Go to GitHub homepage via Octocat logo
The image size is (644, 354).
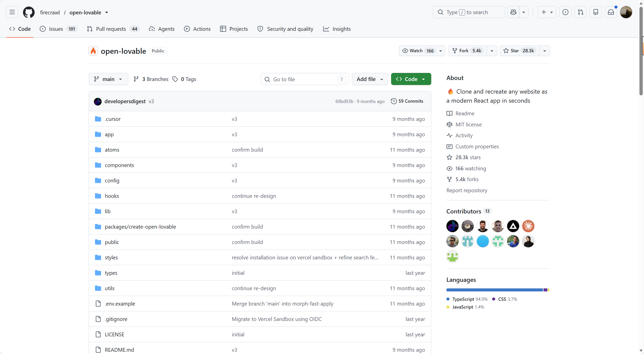tap(29, 12)
